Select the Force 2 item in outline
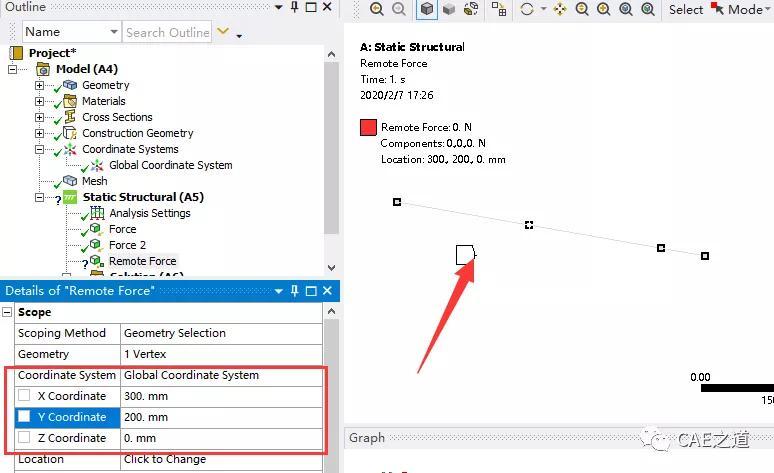This screenshot has height=473, width=774. click(x=127, y=245)
